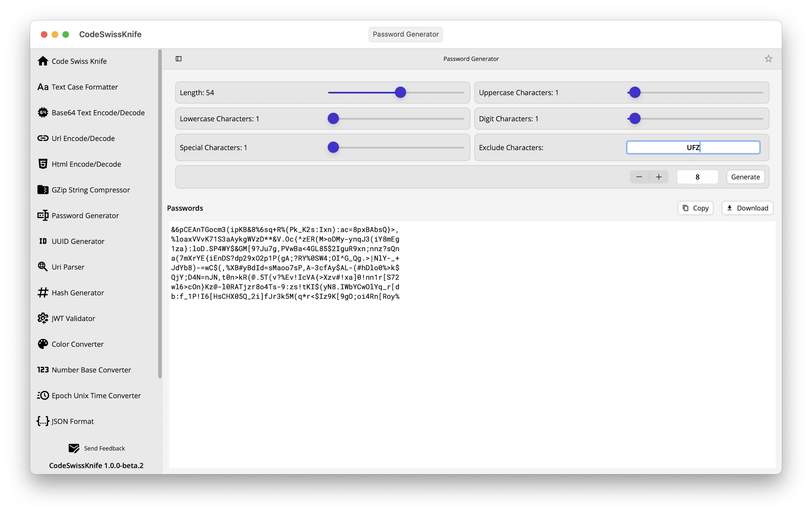Open Base64 Text Encode/Decode tool
Image resolution: width=812 pixels, height=514 pixels.
[x=98, y=113]
